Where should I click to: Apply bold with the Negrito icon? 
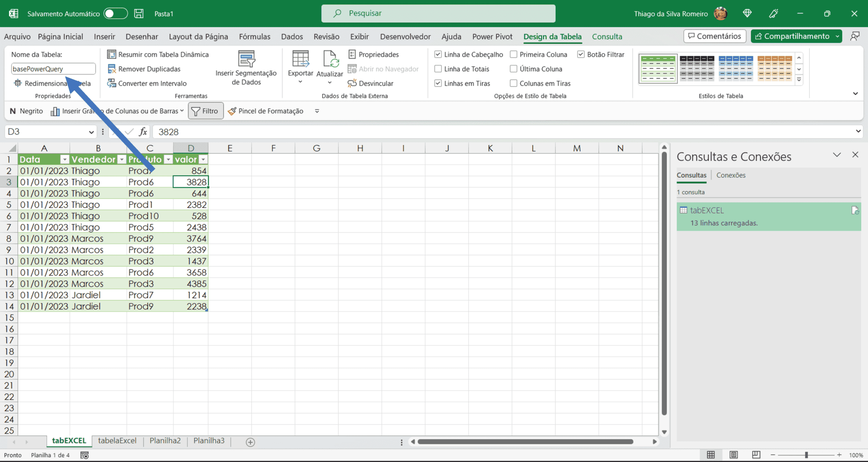pos(12,111)
